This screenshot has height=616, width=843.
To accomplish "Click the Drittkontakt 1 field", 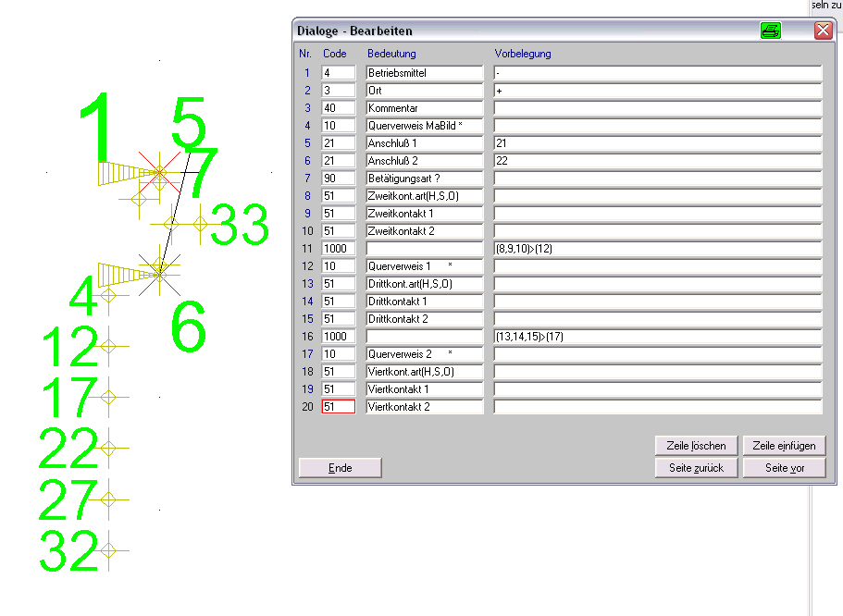I will (425, 301).
